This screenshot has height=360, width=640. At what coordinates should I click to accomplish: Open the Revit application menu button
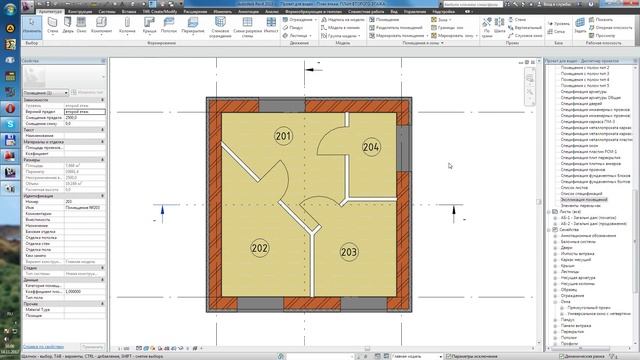tap(28, 6)
